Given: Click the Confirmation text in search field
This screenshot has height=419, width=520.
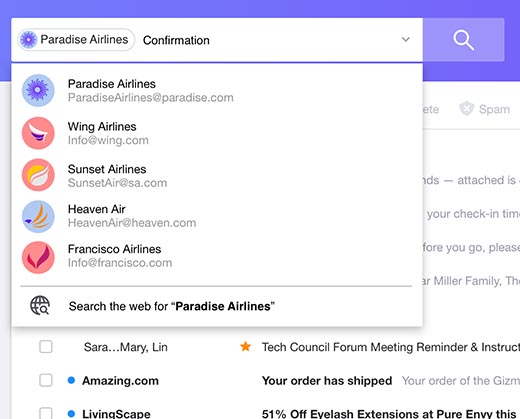Looking at the screenshot, I should tap(176, 40).
